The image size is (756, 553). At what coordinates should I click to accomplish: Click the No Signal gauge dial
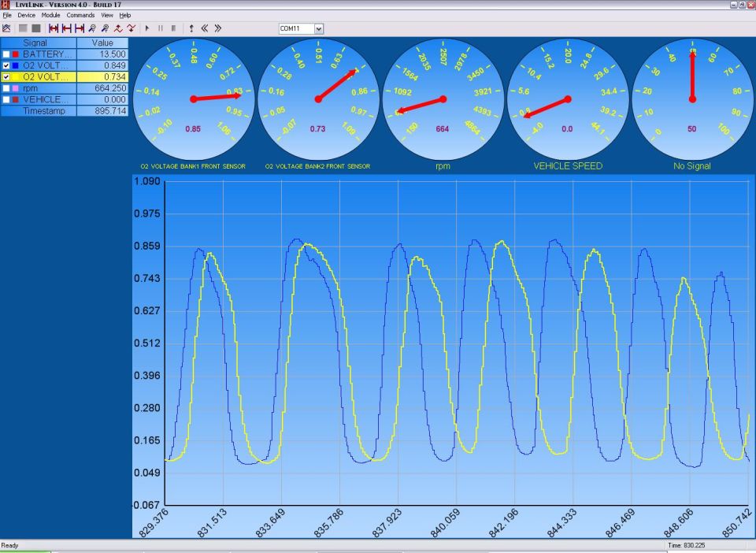click(692, 99)
